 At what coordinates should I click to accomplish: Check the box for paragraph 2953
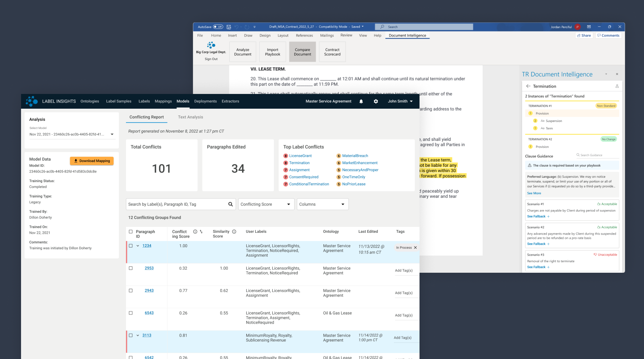131,268
